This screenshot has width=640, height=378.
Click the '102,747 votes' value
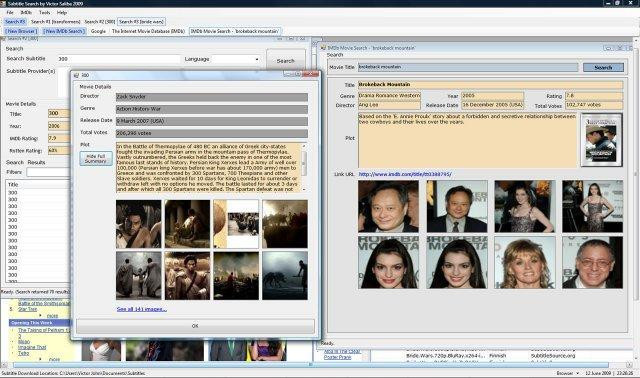(x=594, y=105)
